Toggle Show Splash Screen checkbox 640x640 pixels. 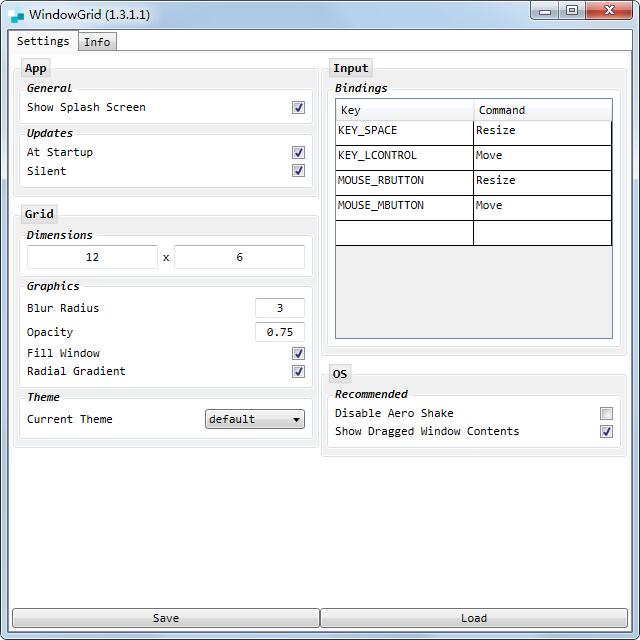298,108
